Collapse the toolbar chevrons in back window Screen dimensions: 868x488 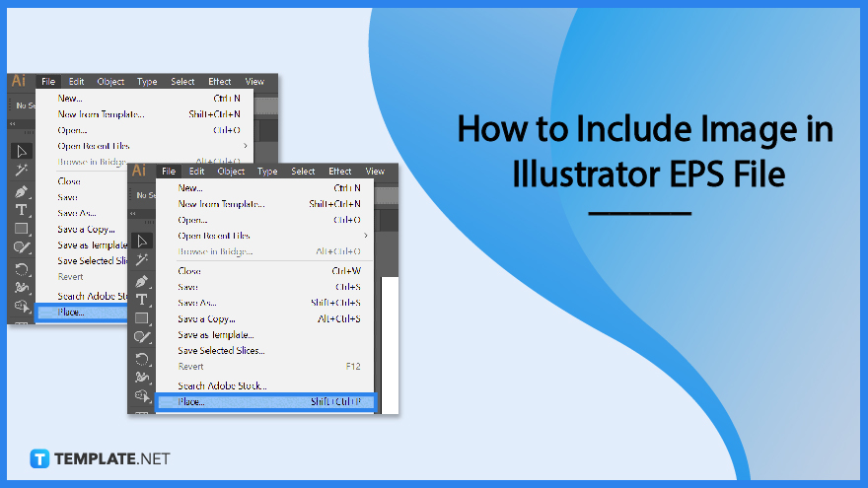tap(13, 124)
